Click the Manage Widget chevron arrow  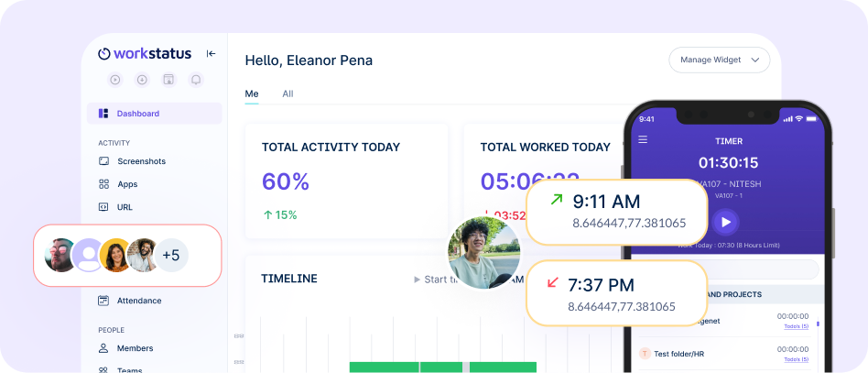(755, 60)
